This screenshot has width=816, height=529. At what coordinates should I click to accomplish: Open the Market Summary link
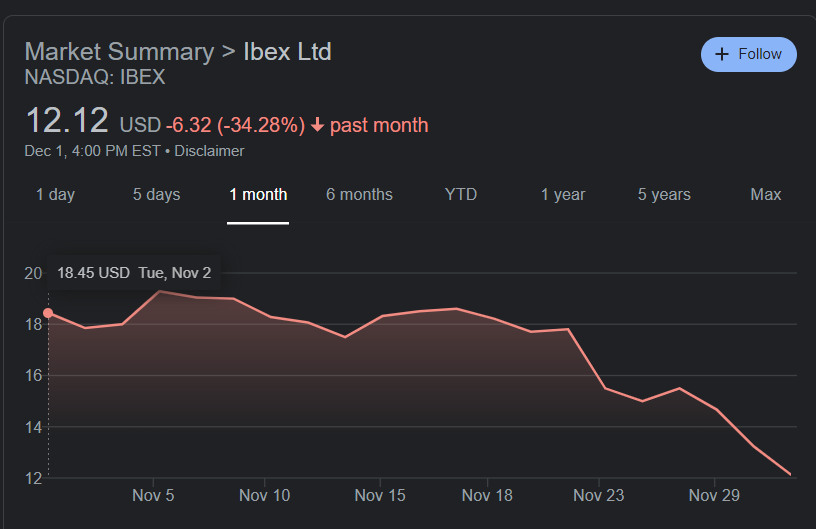pos(119,51)
